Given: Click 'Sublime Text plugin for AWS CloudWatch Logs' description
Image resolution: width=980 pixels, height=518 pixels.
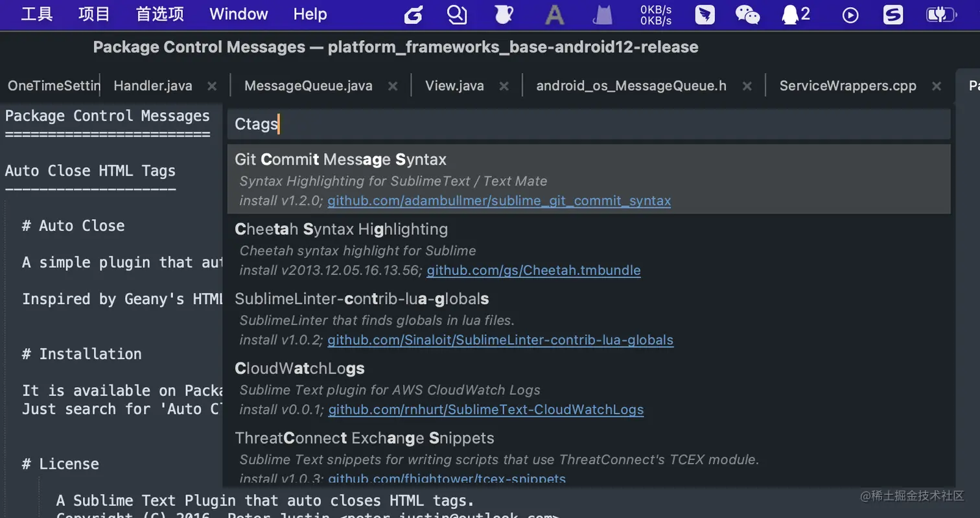Looking at the screenshot, I should pos(390,390).
